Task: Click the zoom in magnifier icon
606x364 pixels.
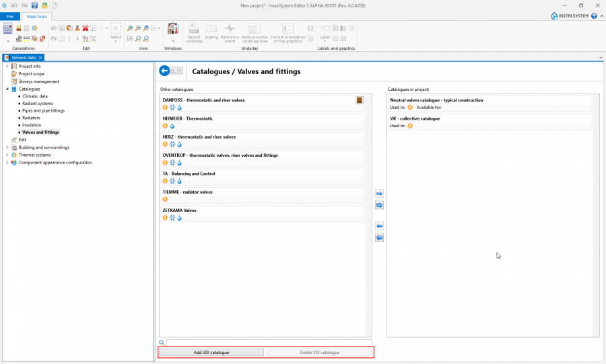Action: [x=129, y=28]
